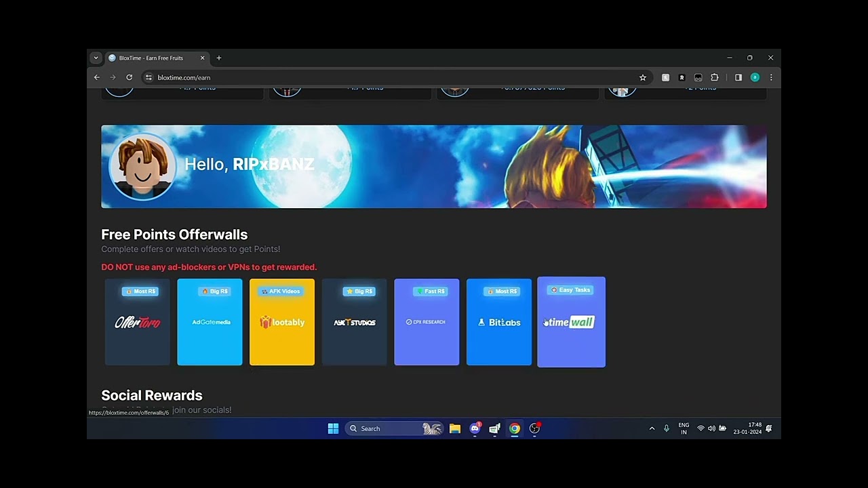Viewport: 868px width, 488px height.
Task: Click the 'Most R$' badge on OfferToro
Action: [x=140, y=291]
